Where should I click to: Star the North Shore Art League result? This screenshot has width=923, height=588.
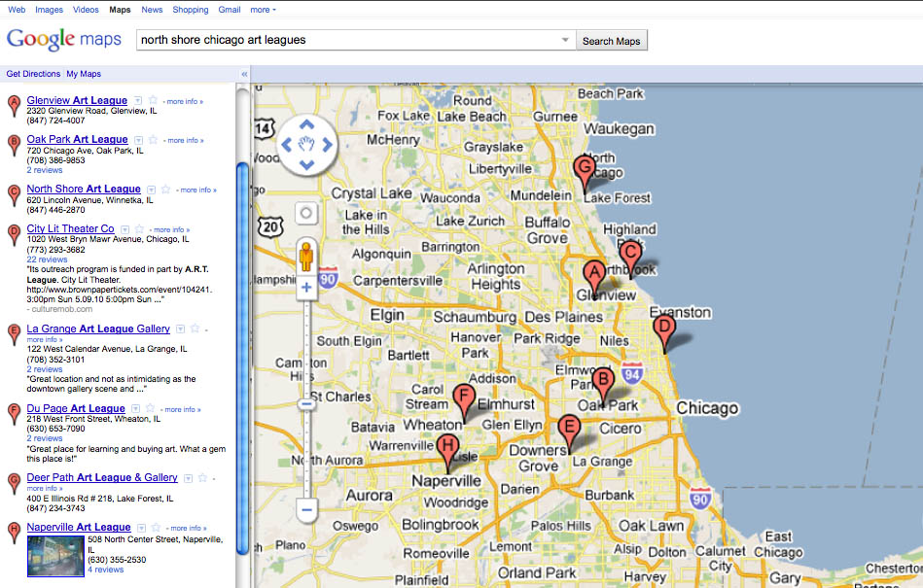coord(166,189)
